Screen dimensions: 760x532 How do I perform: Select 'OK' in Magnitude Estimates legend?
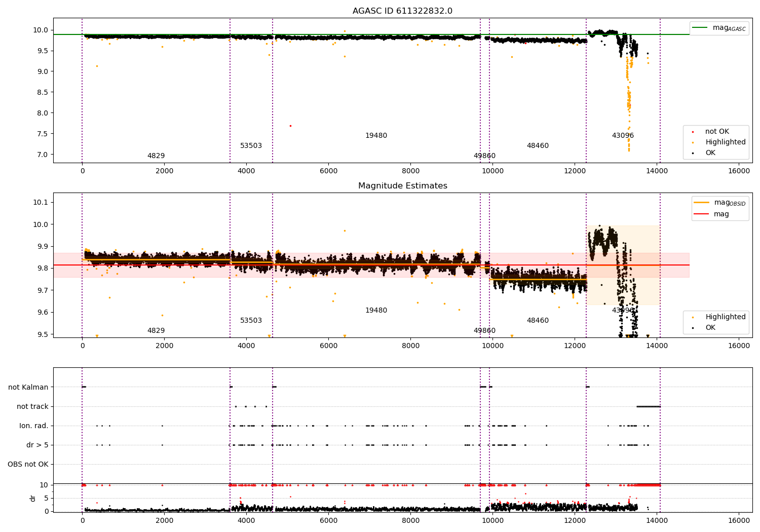[x=710, y=328]
